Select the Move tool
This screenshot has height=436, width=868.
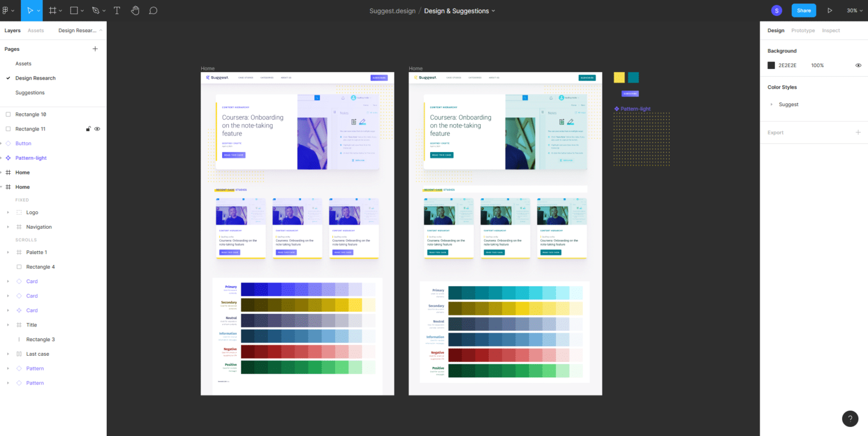(x=31, y=11)
